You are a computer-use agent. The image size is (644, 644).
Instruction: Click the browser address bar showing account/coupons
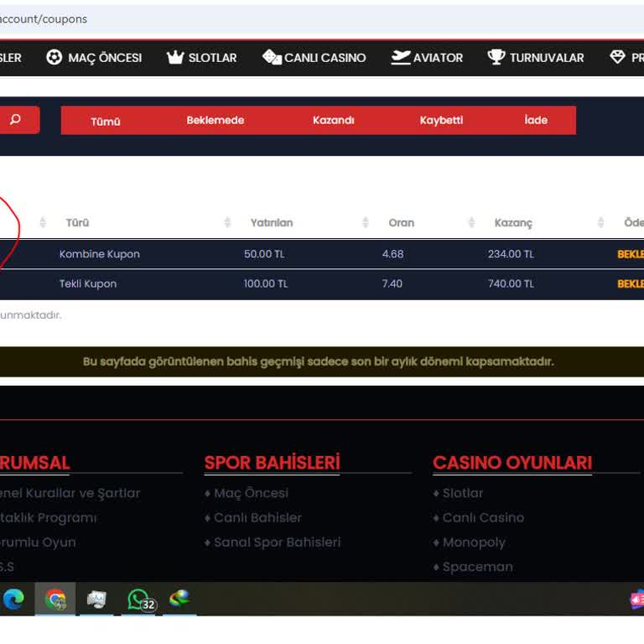click(x=322, y=19)
